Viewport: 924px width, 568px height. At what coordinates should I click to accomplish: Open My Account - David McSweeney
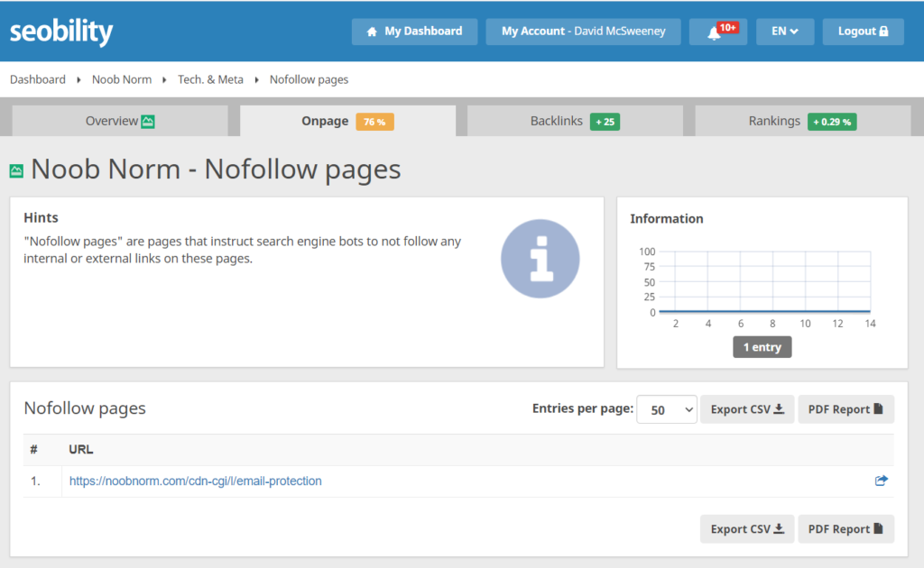click(583, 32)
